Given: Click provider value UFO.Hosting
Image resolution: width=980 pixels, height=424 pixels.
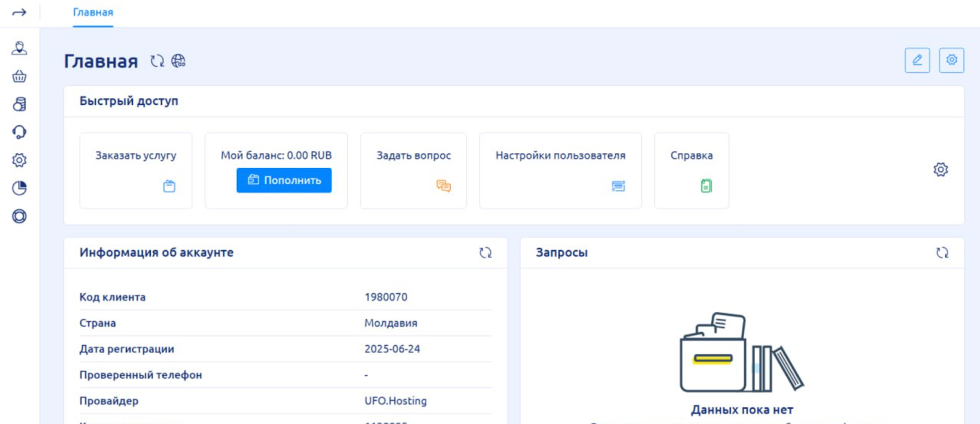Looking at the screenshot, I should [396, 401].
